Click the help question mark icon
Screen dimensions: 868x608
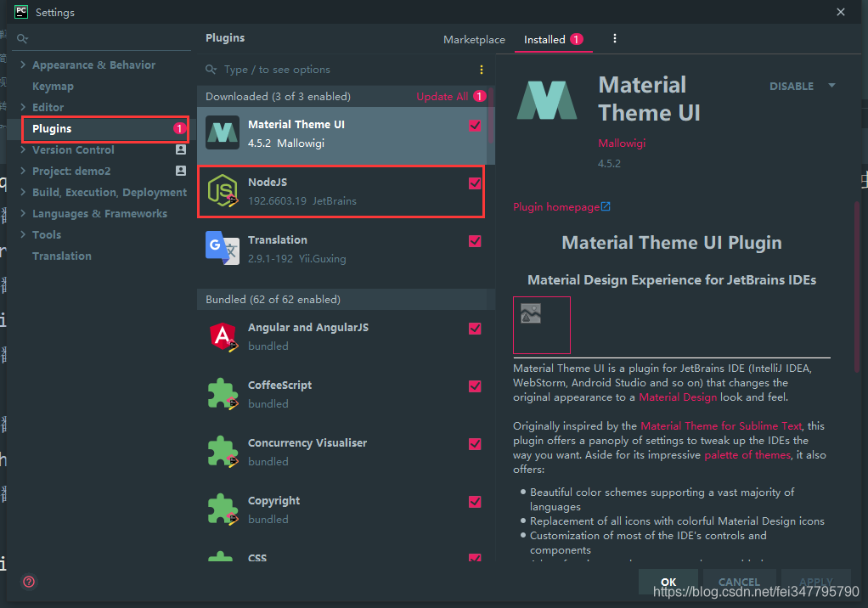(x=29, y=582)
